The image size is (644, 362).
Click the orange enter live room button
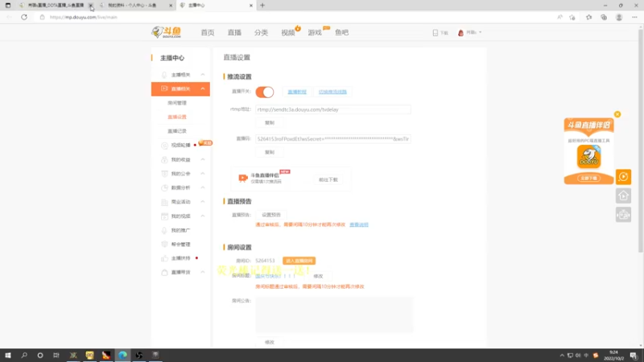[x=299, y=261]
